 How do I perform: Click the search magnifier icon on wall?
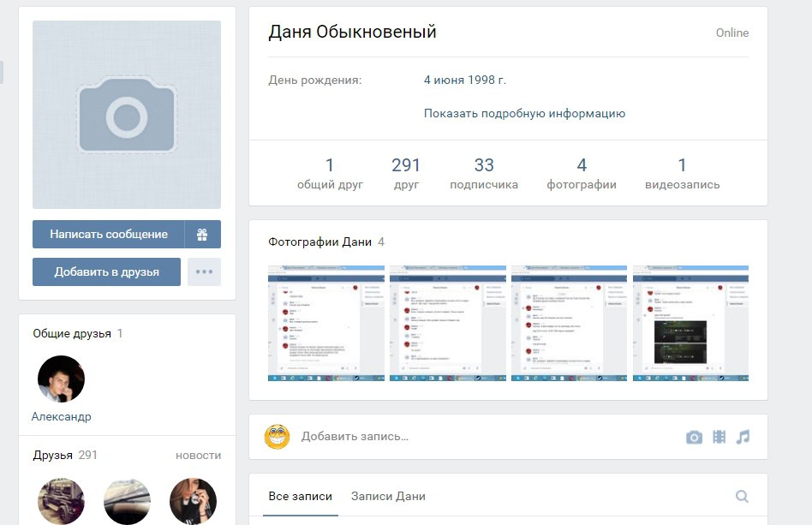[x=742, y=496]
